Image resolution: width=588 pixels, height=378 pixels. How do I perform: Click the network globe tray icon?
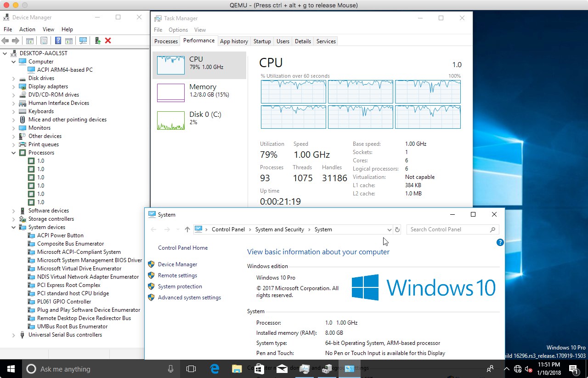click(518, 369)
